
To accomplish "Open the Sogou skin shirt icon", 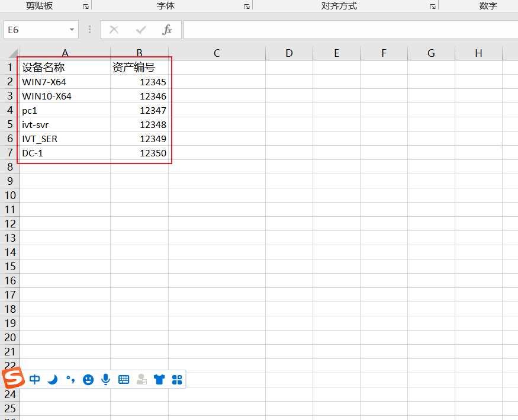I will coord(159,380).
